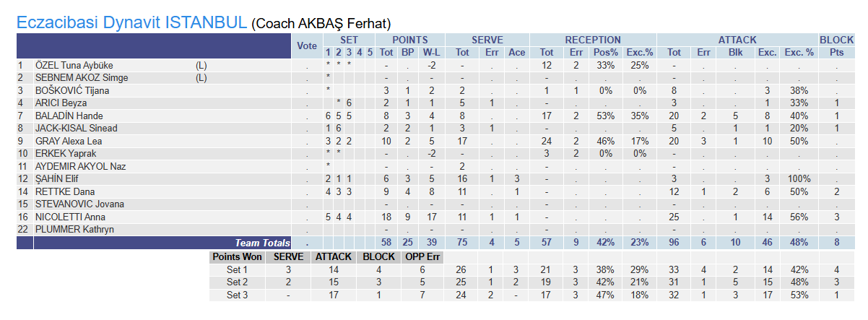The height and width of the screenshot is (320, 868).
Task: Click the Eczacibasi Dynavit ISTANBUL team title
Action: (x=132, y=22)
